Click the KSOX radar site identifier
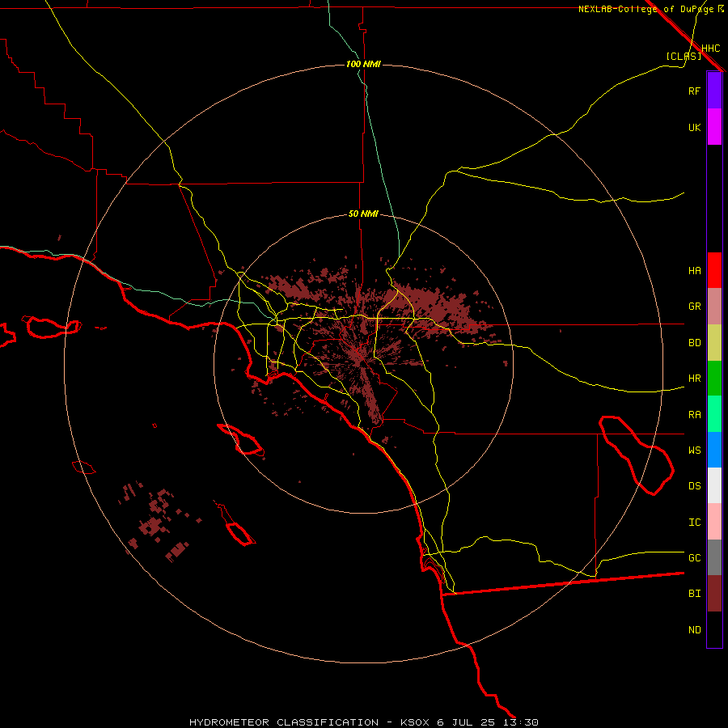 tap(415, 722)
